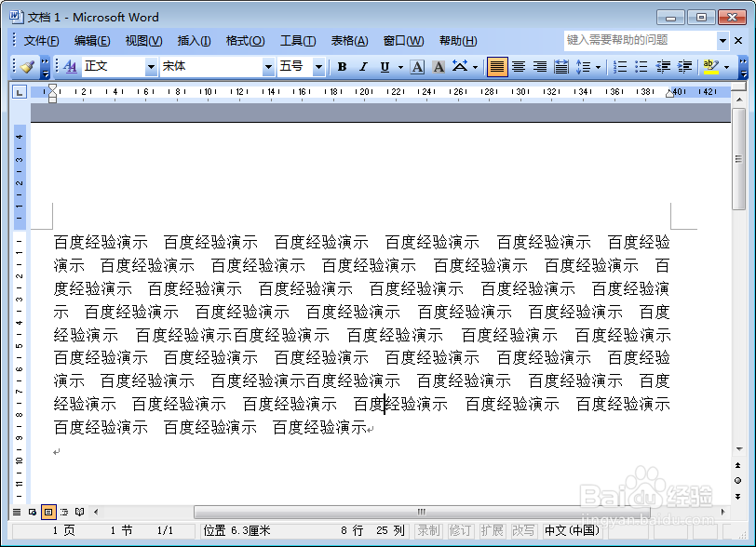Toggle 录制 macro recording in status bar
The width and height of the screenshot is (756, 547).
click(x=428, y=530)
